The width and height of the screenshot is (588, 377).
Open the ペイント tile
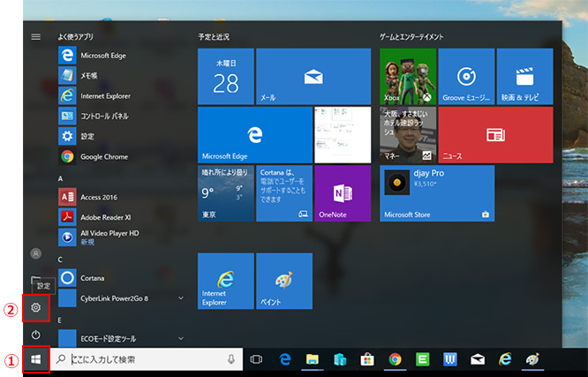[x=284, y=281]
